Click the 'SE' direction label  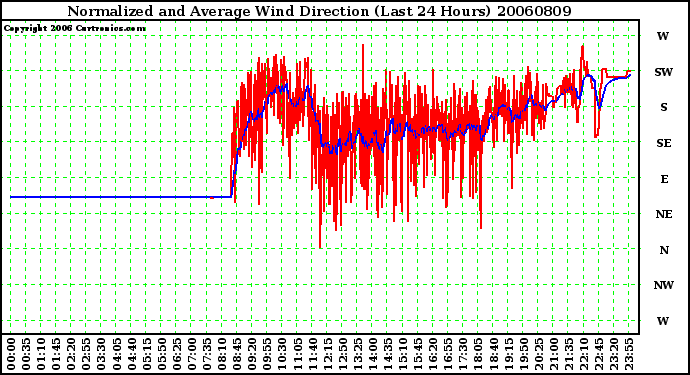(664, 143)
